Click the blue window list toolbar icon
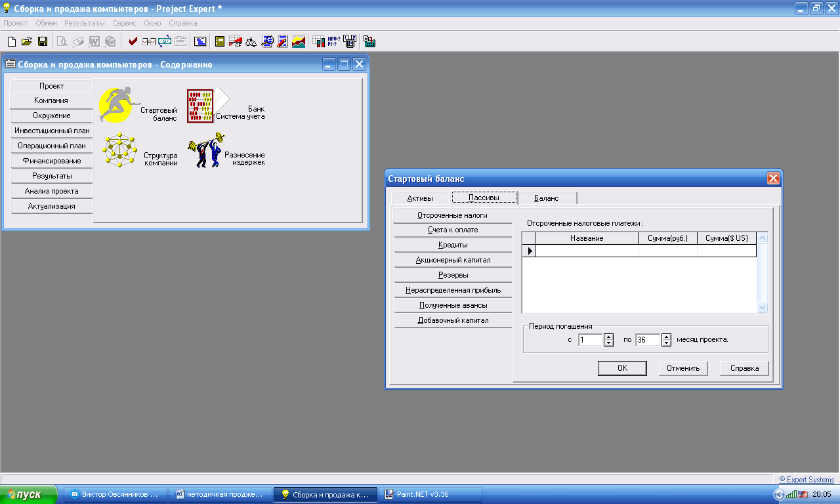Screen dimensions: 840x504 [x=200, y=41]
